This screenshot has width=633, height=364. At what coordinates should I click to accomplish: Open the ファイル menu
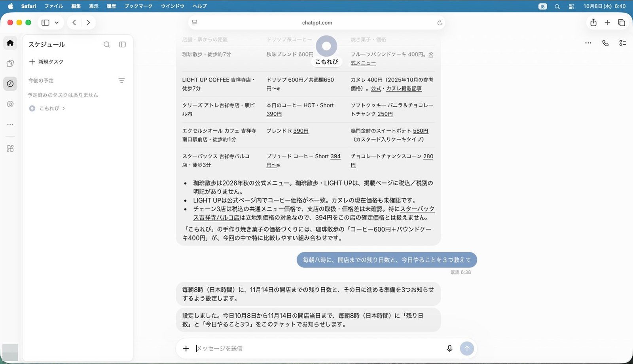tap(54, 6)
